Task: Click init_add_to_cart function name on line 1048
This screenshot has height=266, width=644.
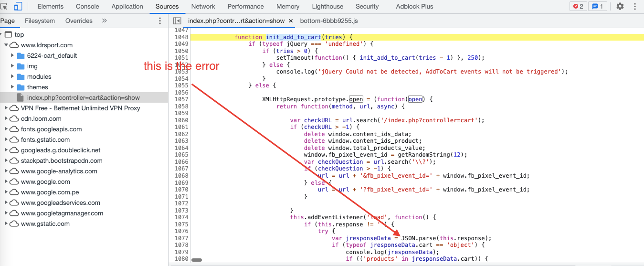Action: pos(294,37)
